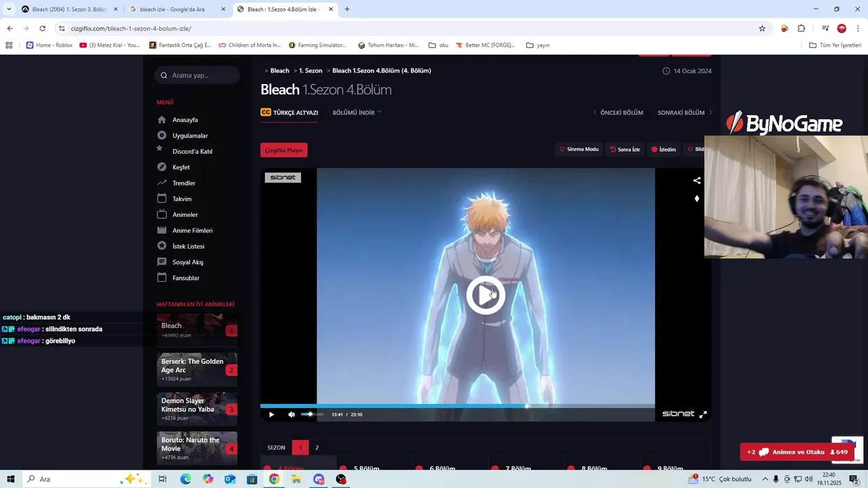The height and width of the screenshot is (488, 868).
Task: Enter fullscreen with the expand icon
Action: (x=703, y=414)
